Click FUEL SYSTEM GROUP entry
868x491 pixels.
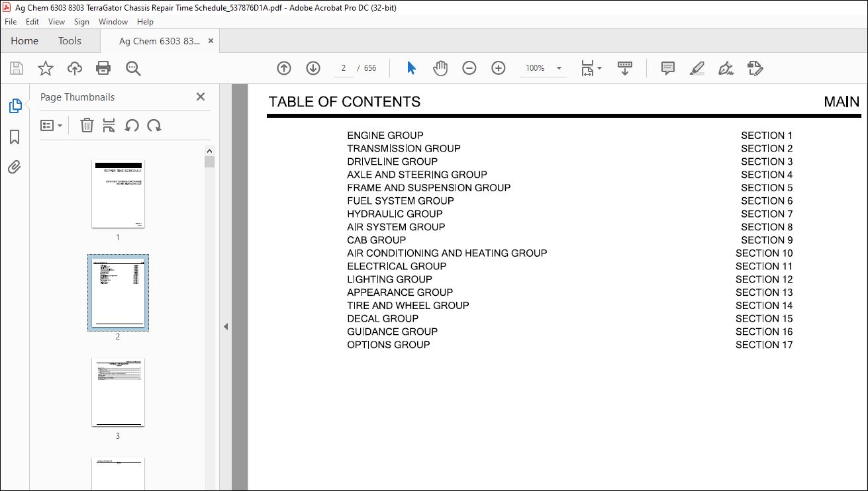tap(401, 201)
